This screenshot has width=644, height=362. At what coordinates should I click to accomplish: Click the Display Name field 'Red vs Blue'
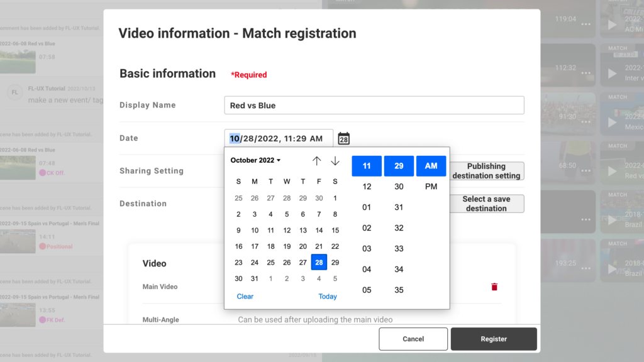(x=374, y=106)
